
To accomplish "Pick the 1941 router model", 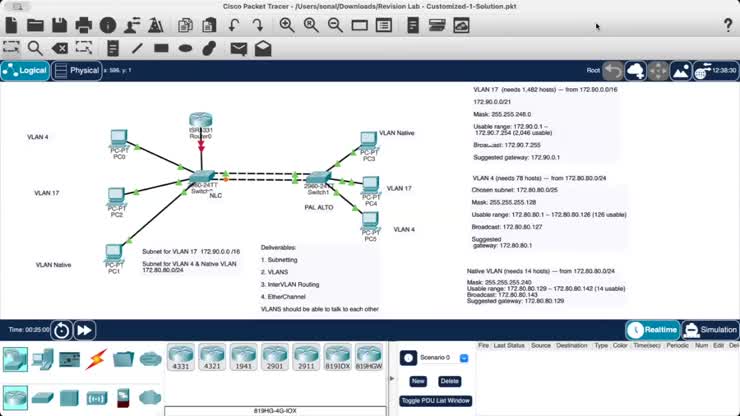I will click(x=244, y=357).
